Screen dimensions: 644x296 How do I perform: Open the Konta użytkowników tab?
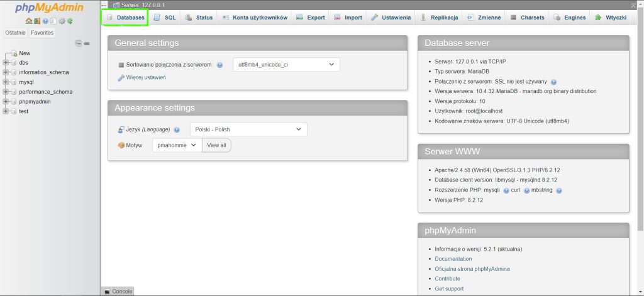[x=254, y=18]
